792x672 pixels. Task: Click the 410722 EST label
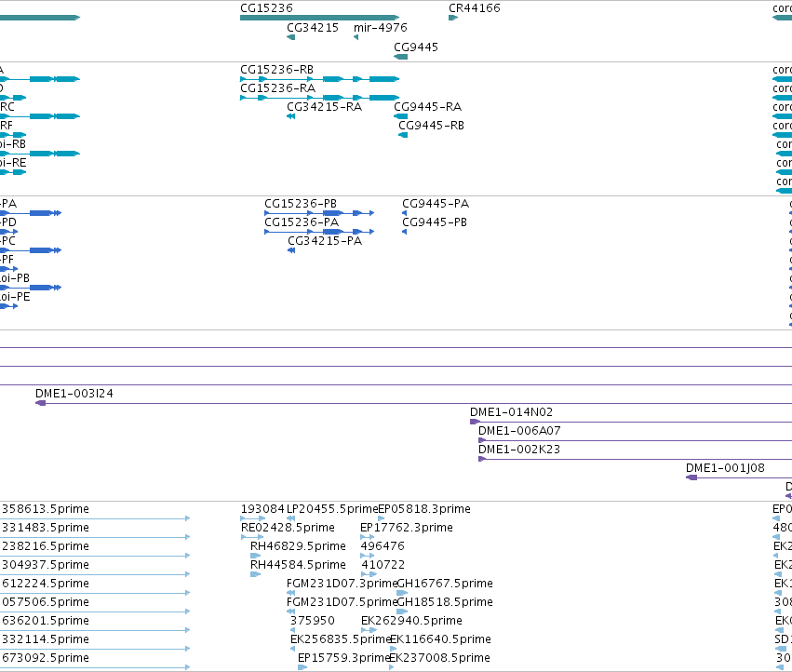coord(383,565)
